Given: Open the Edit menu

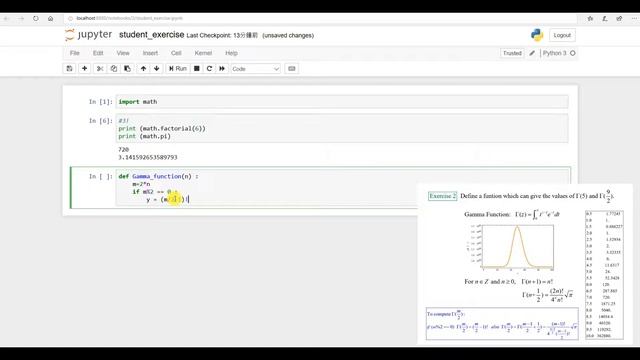Looking at the screenshot, I should (x=98, y=53).
